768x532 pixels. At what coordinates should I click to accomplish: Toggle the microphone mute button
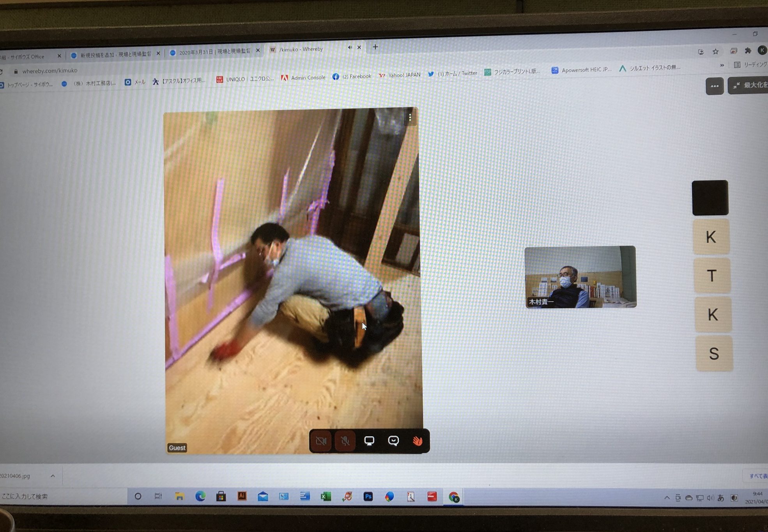(345, 441)
